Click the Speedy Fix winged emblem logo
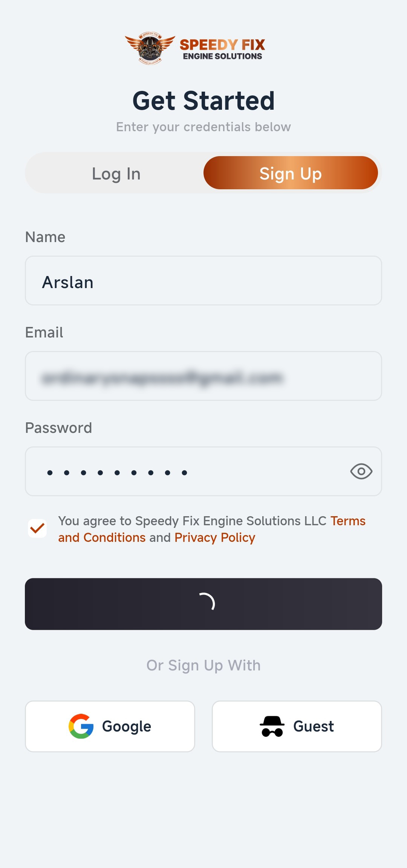 click(150, 48)
